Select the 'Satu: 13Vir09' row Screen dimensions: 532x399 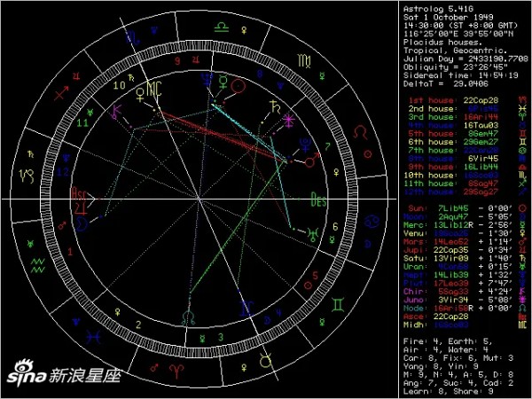[465, 258]
